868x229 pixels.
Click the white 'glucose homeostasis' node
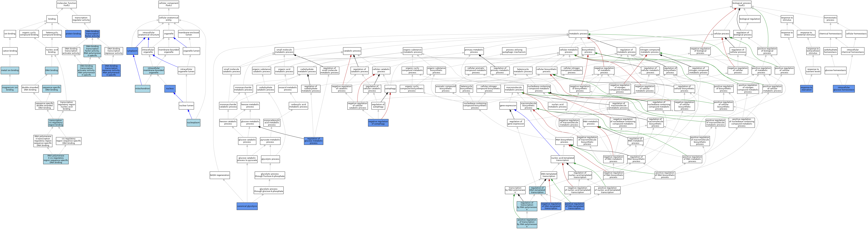(835, 70)
